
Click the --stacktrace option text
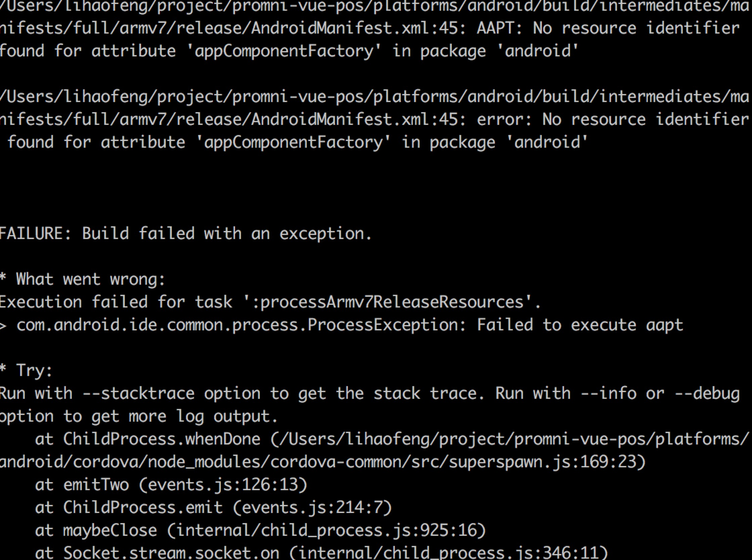coord(138,393)
